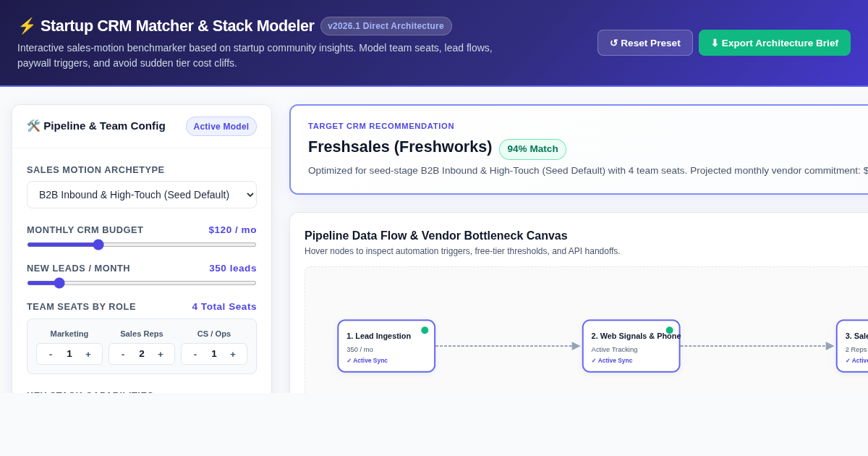Click the Freshsales (Freshworks) recommendation title
868x456 pixels.
click(400, 147)
